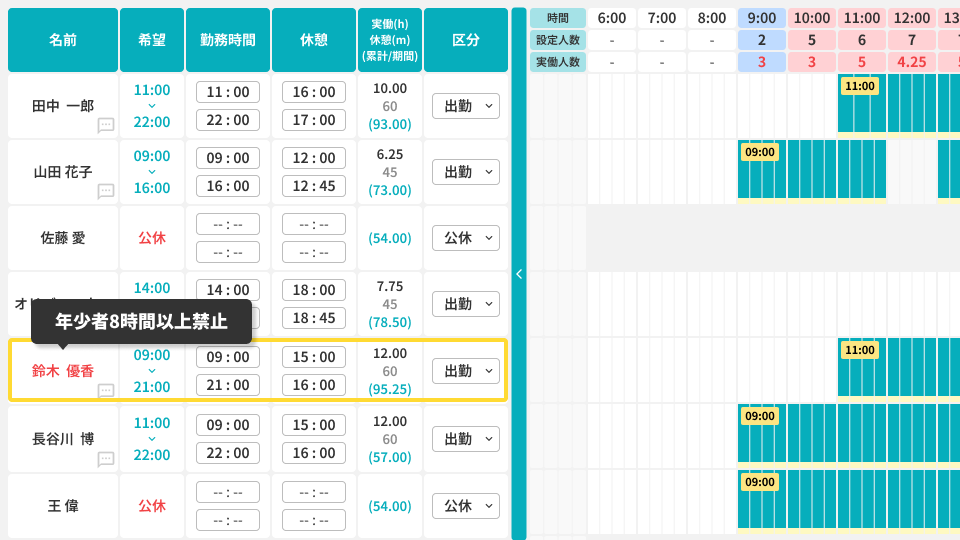This screenshot has width=960, height=540.
Task: Open 区分 dropdown for 長谷川 博
Action: tap(466, 439)
